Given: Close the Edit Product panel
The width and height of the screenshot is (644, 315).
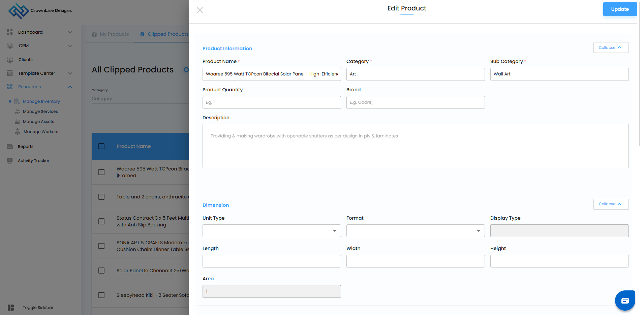Looking at the screenshot, I should tap(200, 10).
